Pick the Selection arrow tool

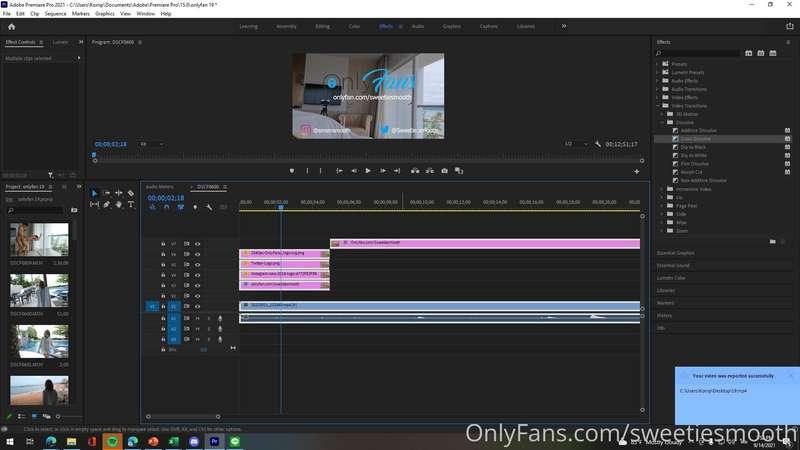click(x=94, y=193)
